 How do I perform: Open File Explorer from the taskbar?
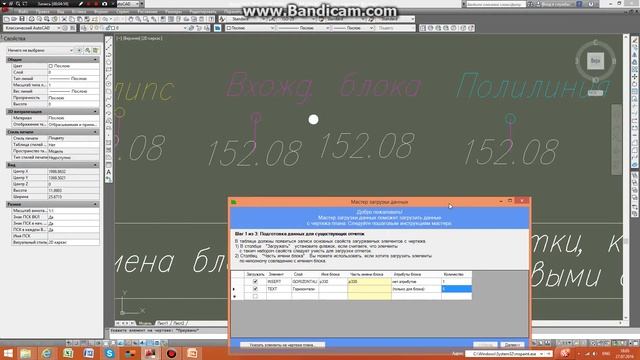[x=26, y=353]
